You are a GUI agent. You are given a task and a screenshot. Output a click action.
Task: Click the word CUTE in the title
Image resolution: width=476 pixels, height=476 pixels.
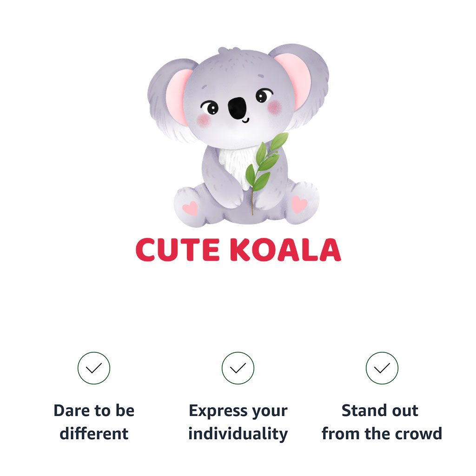(x=178, y=250)
